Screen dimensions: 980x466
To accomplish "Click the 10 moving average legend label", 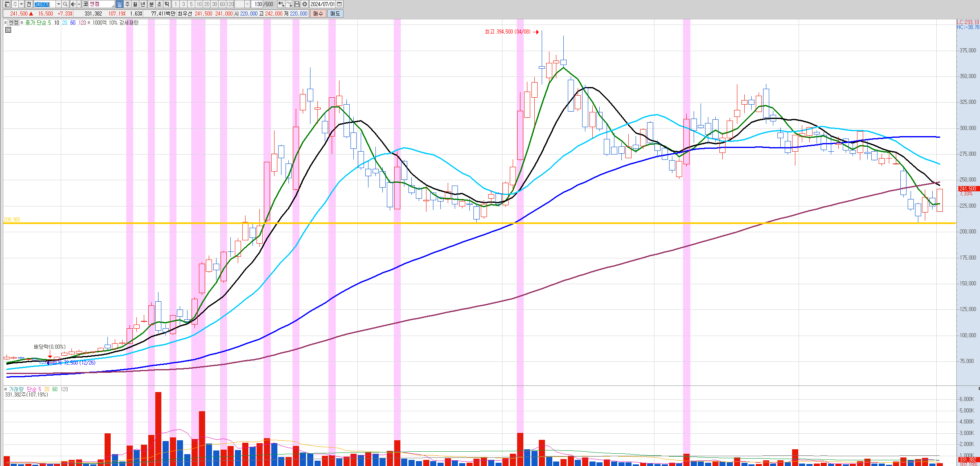I will tap(56, 22).
